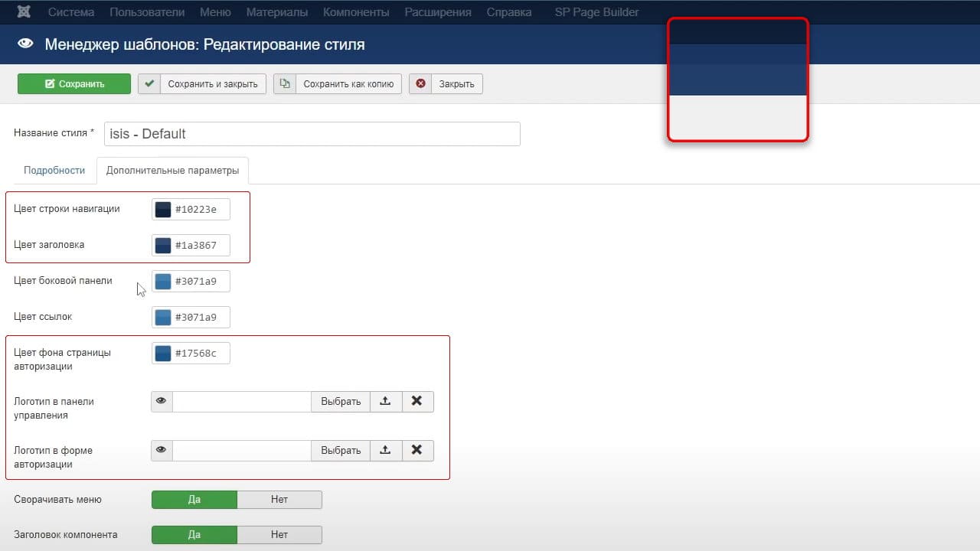The image size is (980, 551).
Task: Open the SP Page Builder menu
Action: (596, 12)
